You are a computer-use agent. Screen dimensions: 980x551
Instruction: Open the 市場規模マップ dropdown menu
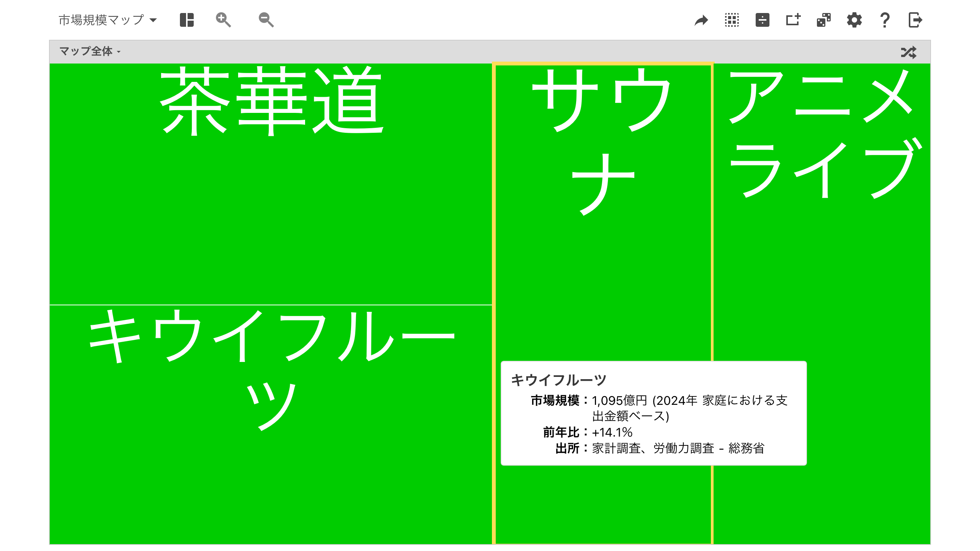pos(108,20)
